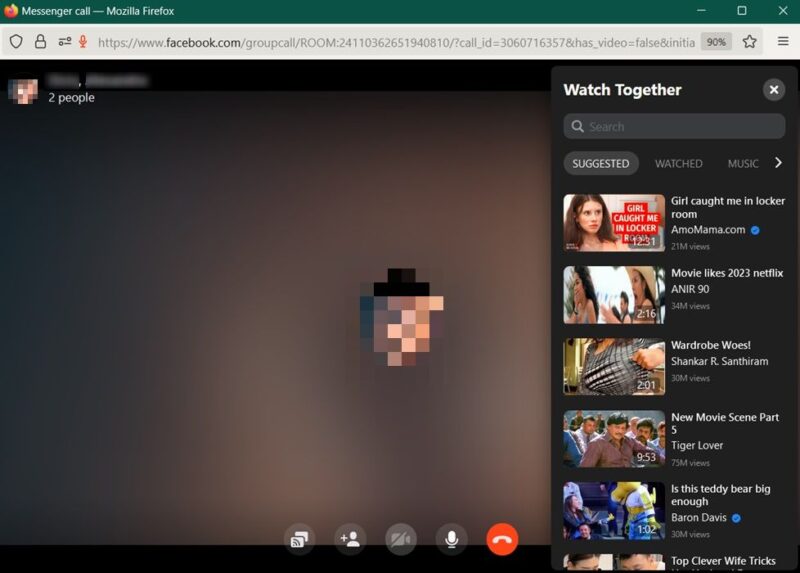Click Baron Davis channel name
Image resolution: width=800 pixels, height=573 pixels.
(698, 517)
